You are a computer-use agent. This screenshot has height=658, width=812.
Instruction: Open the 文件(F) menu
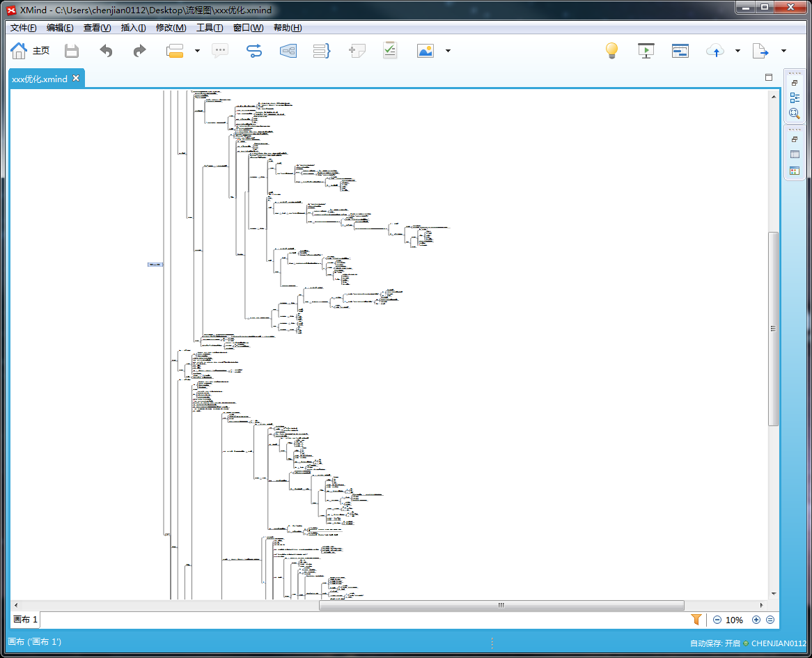(23, 28)
